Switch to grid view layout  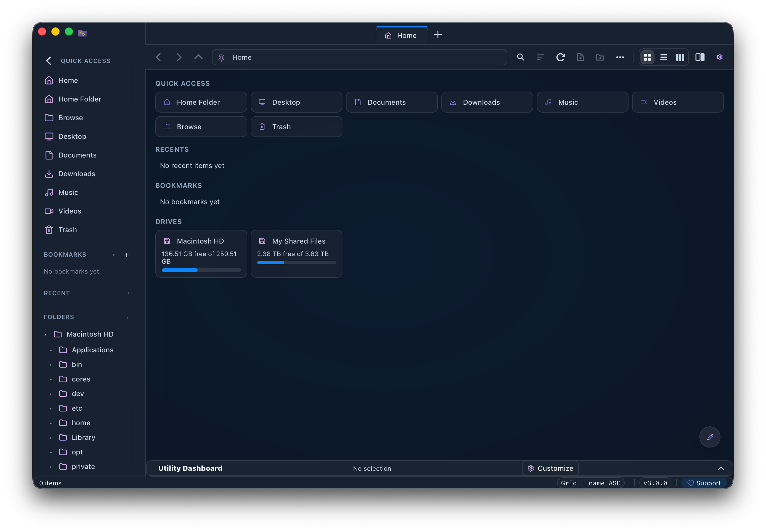coord(647,57)
